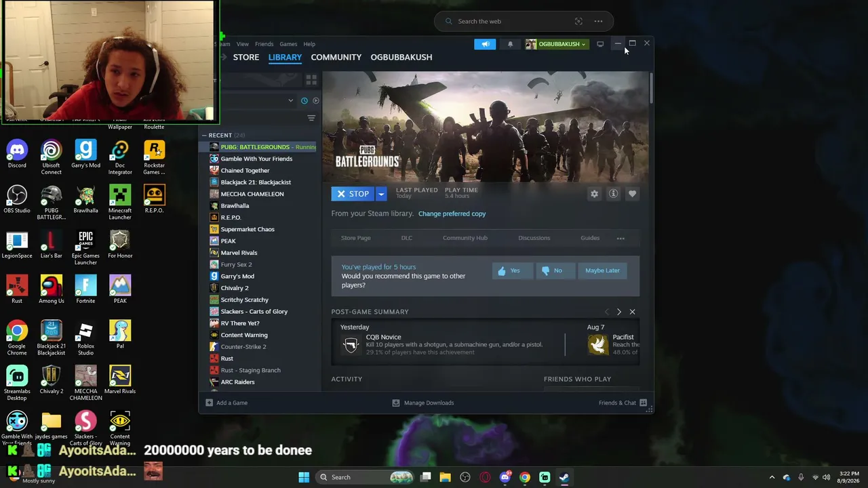Click Change preferred copy link

point(452,213)
